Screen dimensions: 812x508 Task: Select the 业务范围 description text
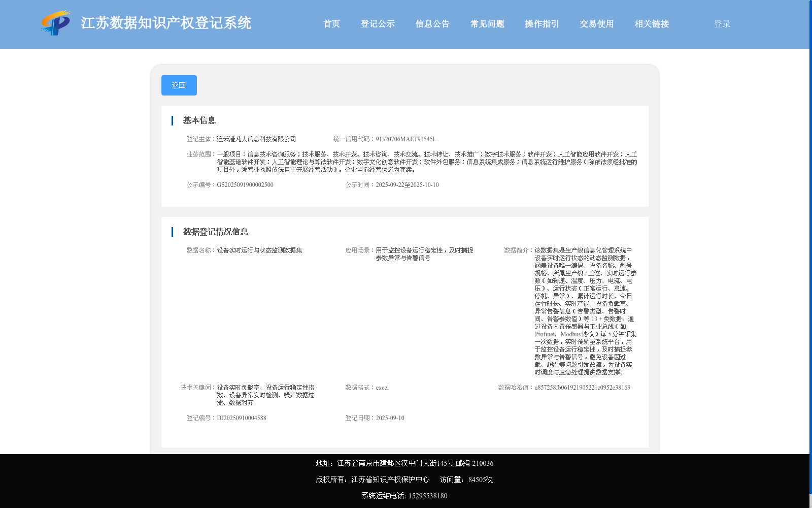pos(427,162)
